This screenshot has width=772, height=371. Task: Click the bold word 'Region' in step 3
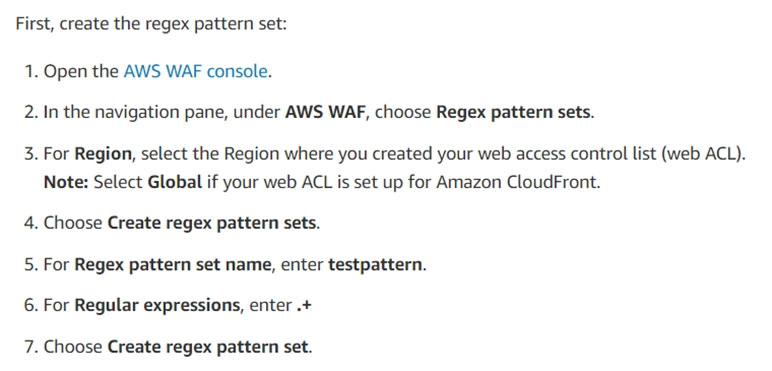point(103,154)
